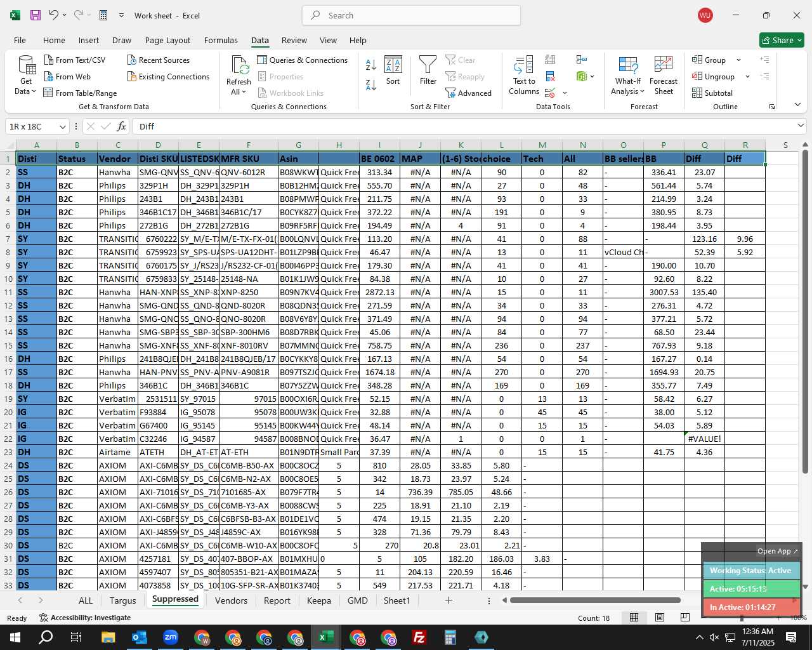The width and height of the screenshot is (812, 650).
Task: Open Outlook from the taskbar
Action: pos(140,637)
